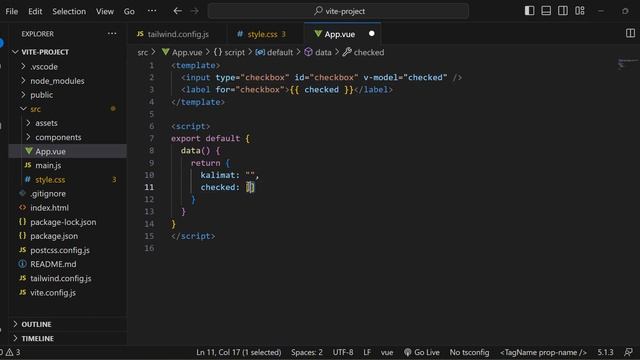Click Ln 11, Col 17 status entry
This screenshot has height=360, width=640.
pos(239,352)
